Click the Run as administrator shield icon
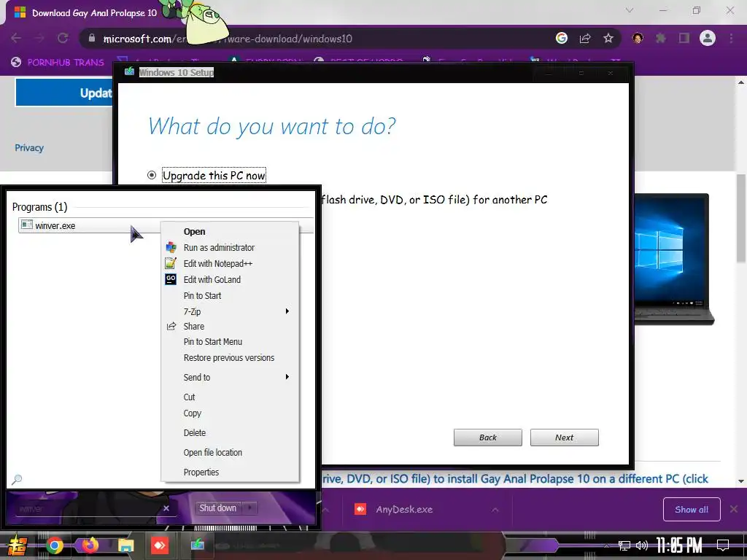The height and width of the screenshot is (560, 747). [171, 248]
